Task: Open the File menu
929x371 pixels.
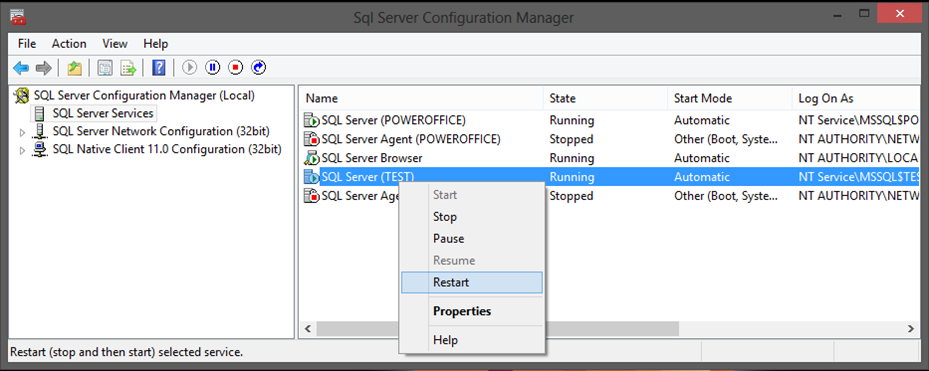Action: (27, 44)
